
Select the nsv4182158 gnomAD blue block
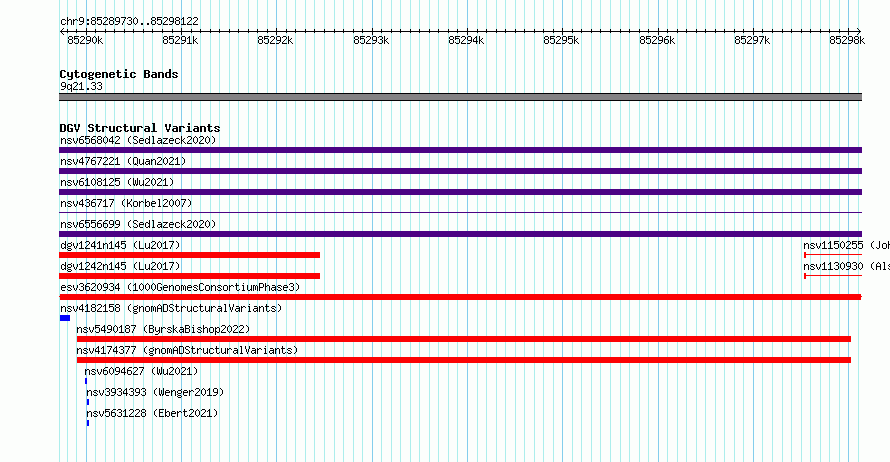(65, 318)
